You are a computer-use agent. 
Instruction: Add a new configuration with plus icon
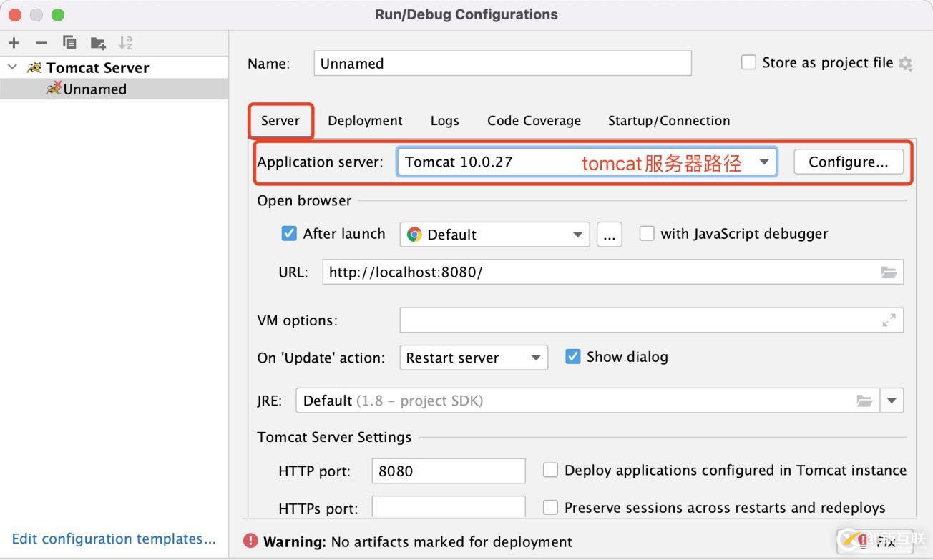point(14,43)
